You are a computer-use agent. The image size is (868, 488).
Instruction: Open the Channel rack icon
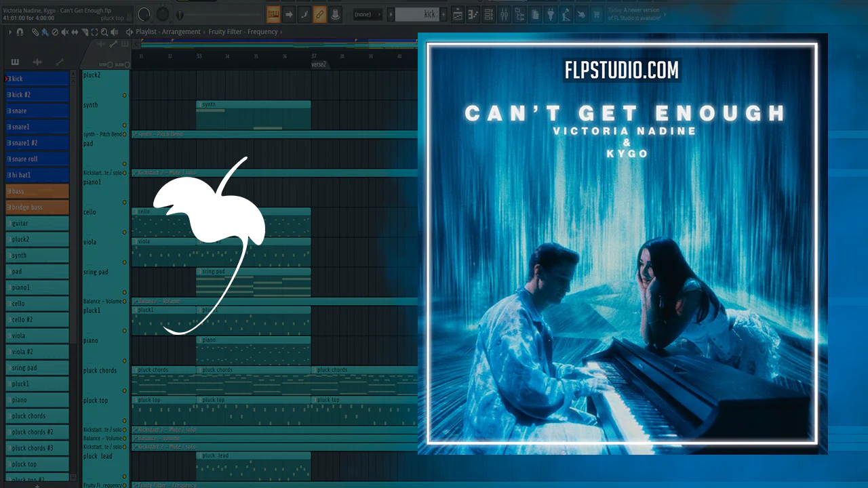click(x=489, y=14)
